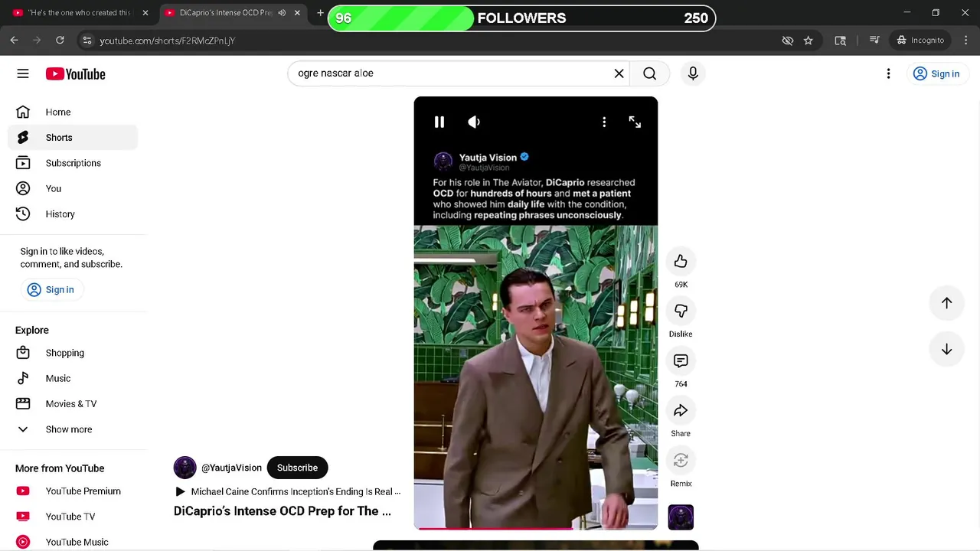
Task: Expand Show more in Explore
Action: (73, 429)
